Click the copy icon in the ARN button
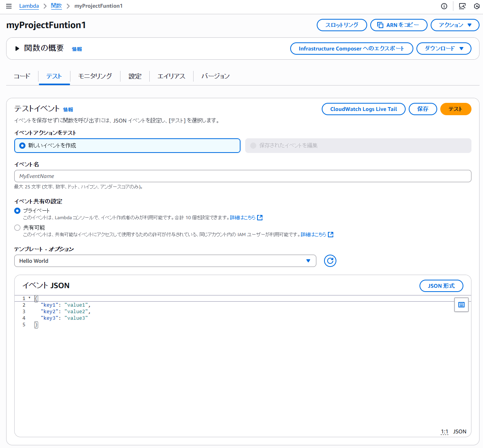Image resolution: width=483 pixels, height=448 pixels. coord(380,25)
